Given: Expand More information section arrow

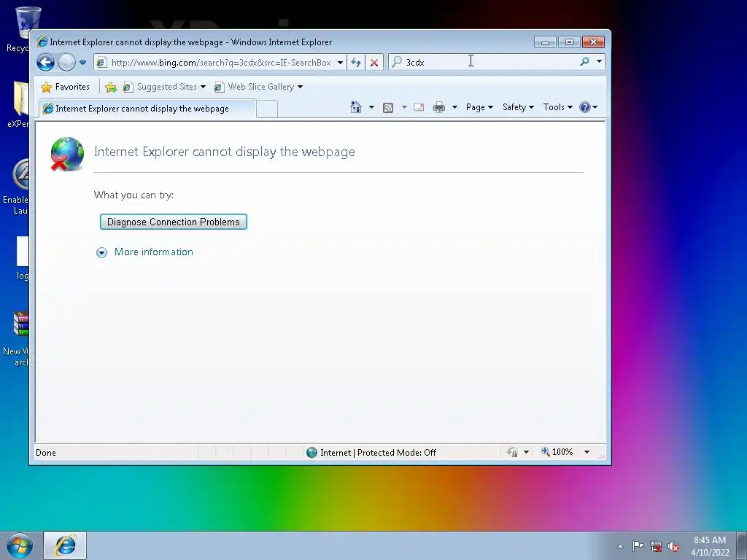Looking at the screenshot, I should point(101,252).
